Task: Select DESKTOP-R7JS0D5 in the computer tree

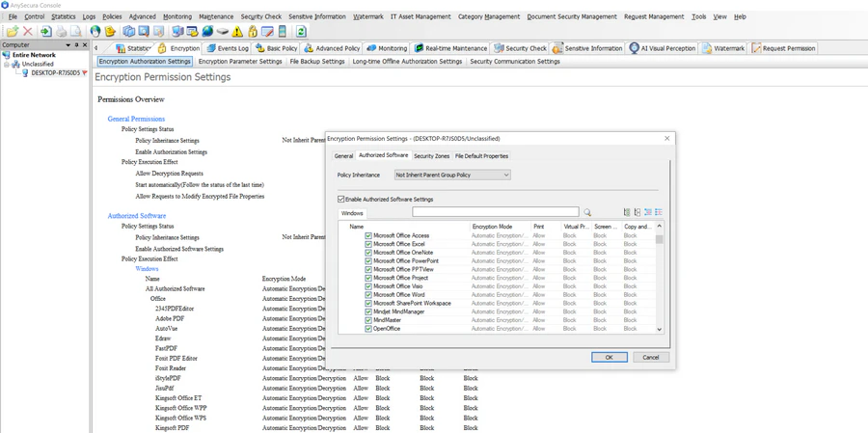Action: 55,72
